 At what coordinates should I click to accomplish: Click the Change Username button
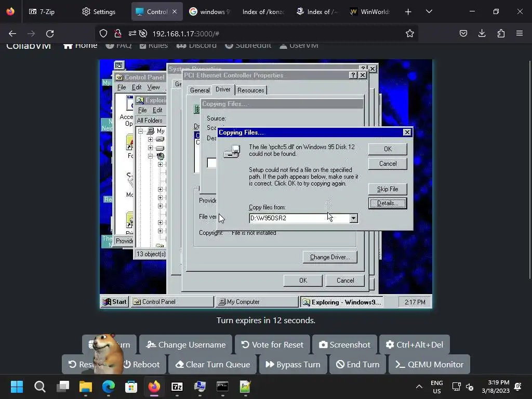[x=185, y=345]
